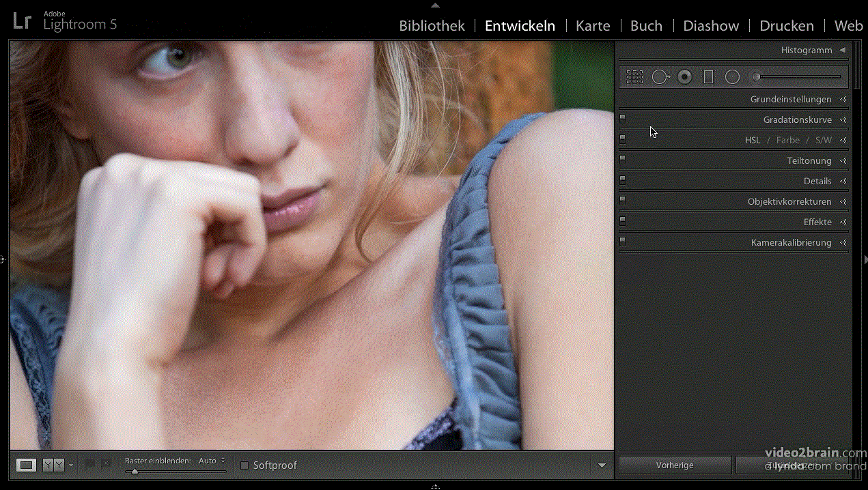
Task: Open the Raster einblenden Auto dropdown
Action: [x=212, y=461]
